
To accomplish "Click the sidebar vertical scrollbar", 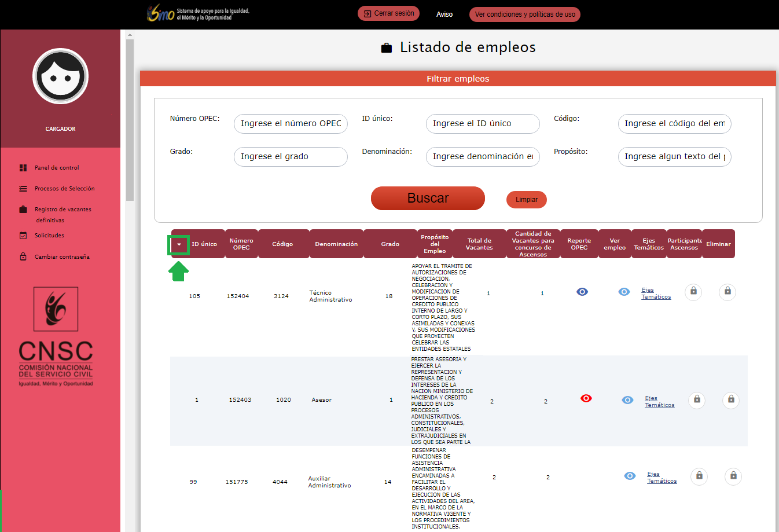I will click(x=130, y=120).
